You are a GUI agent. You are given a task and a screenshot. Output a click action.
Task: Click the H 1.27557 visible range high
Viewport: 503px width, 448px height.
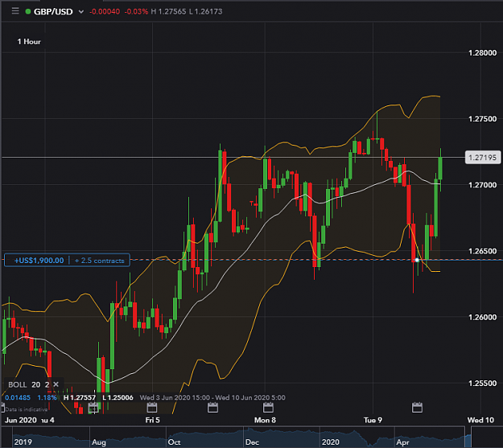(x=80, y=397)
